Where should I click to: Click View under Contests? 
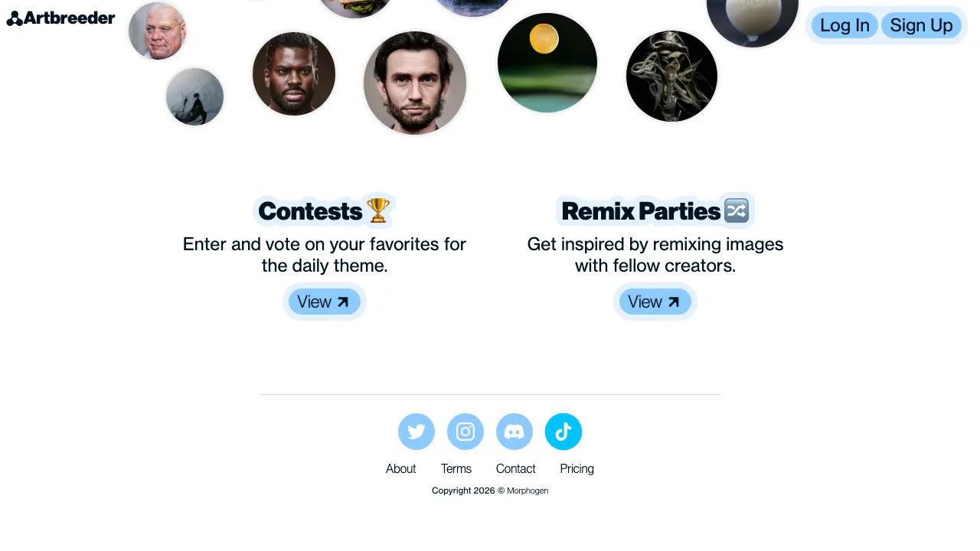[x=324, y=302]
